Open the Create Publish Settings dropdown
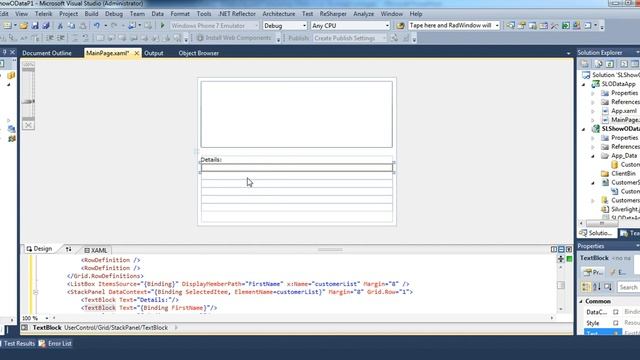This screenshot has height=360, width=640. point(384,38)
